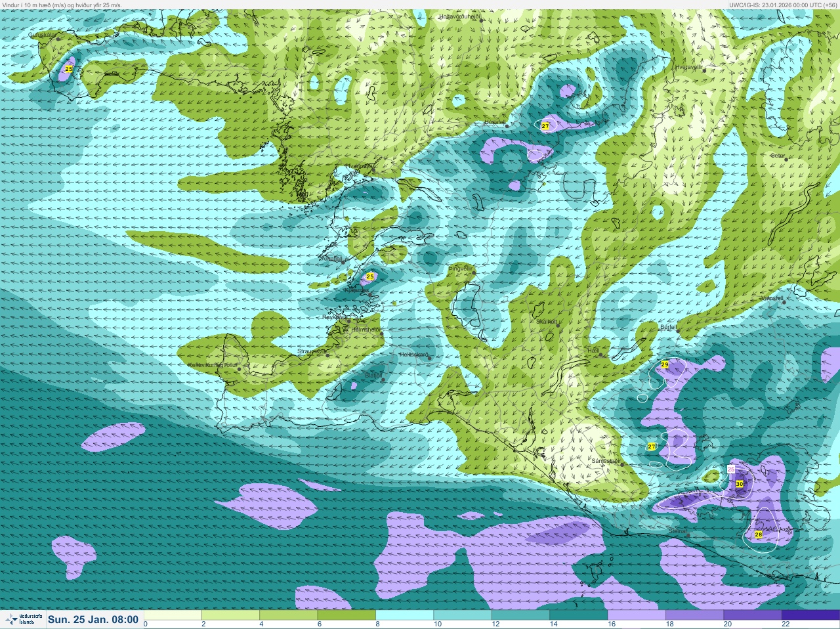Select the 0–2 m/s pale yellow legend swatch

tap(173, 615)
